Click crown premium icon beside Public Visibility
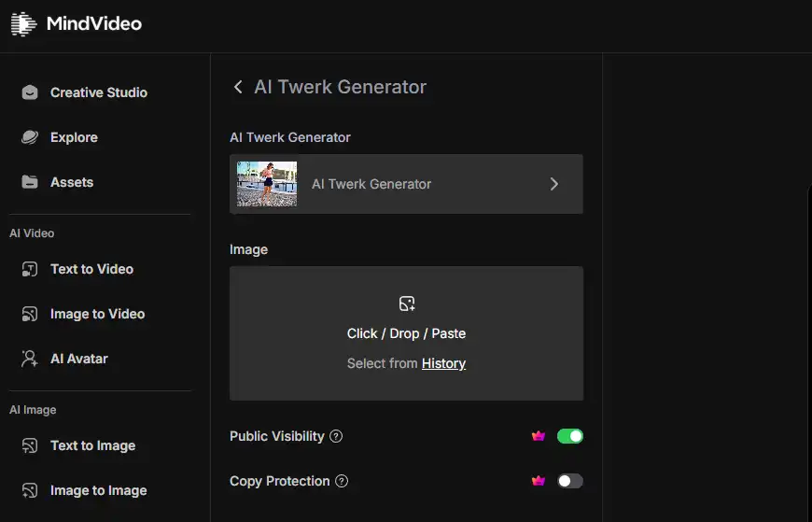 coord(539,436)
